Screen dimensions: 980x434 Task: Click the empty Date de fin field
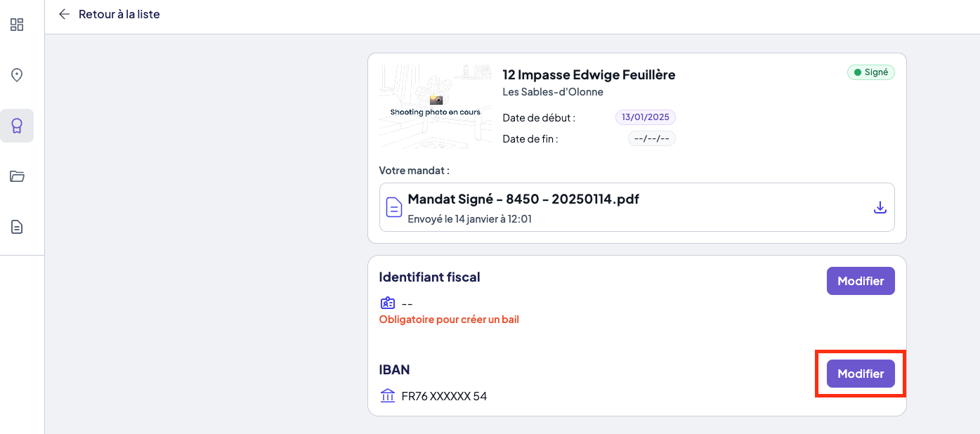point(652,138)
